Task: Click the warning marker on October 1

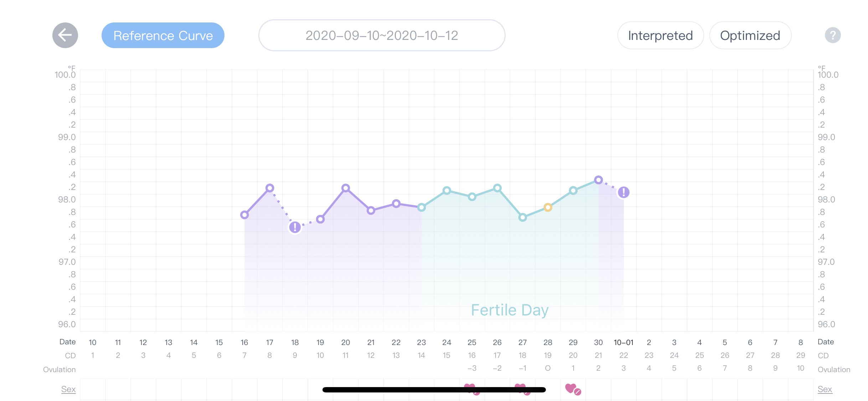Action: coord(624,192)
